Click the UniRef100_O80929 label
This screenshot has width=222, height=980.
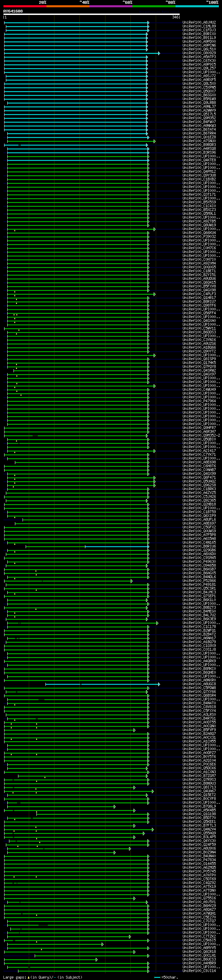click(199, 53)
